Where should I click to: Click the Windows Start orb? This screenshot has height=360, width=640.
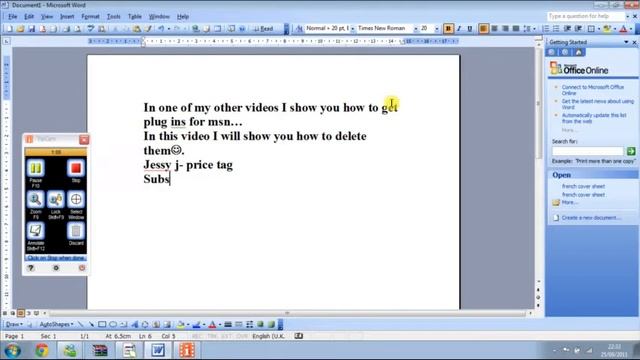pyautogui.click(x=12, y=350)
